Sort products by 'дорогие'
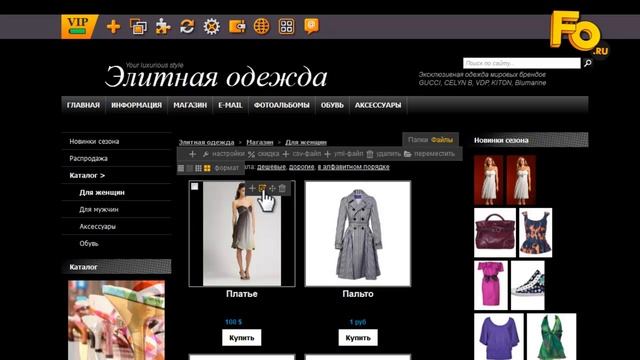Screen dimensions: 640x360 (x=302, y=167)
